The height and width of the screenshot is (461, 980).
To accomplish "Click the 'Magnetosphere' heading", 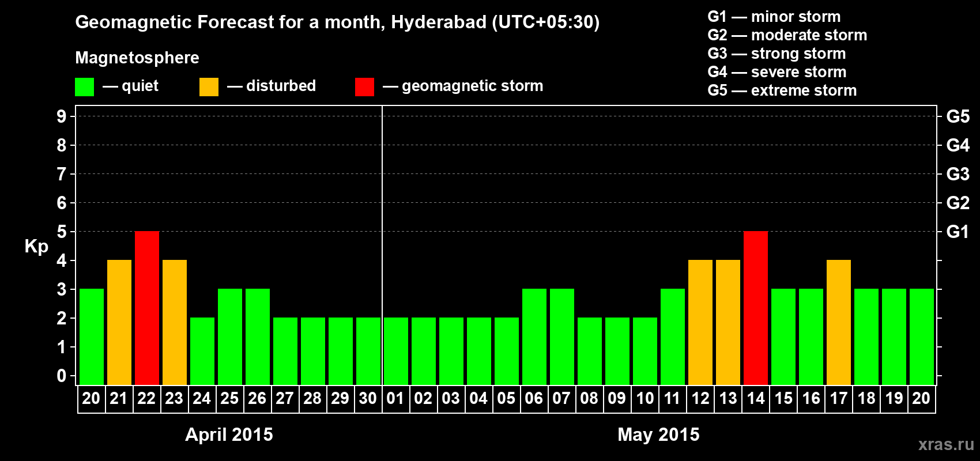I will [x=137, y=58].
